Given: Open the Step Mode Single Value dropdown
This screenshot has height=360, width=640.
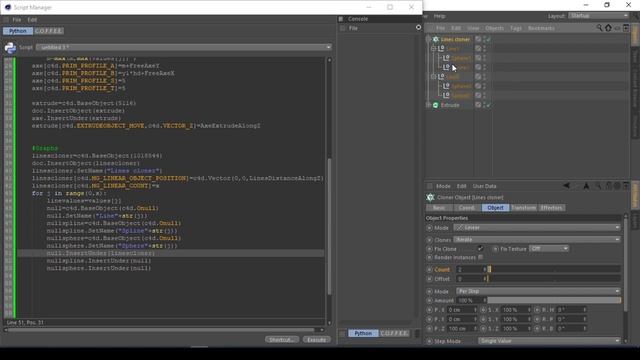Looking at the screenshot, I should [x=549, y=341].
